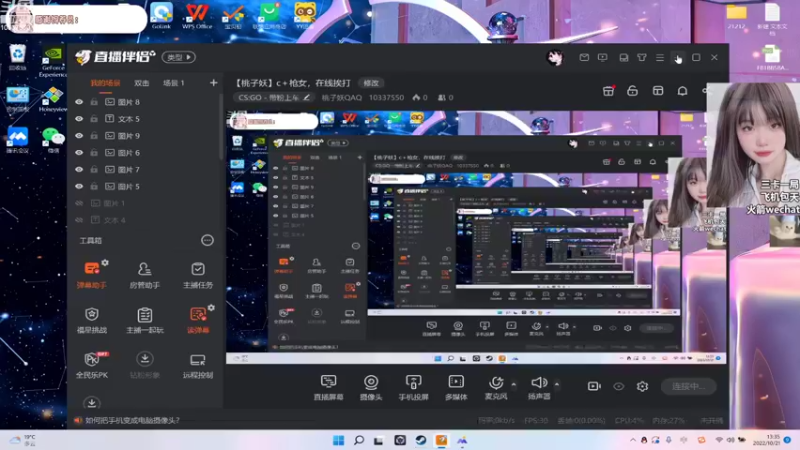Hide the 文本 5 source layer
Screen dimensions: 800x450
pos(79,119)
